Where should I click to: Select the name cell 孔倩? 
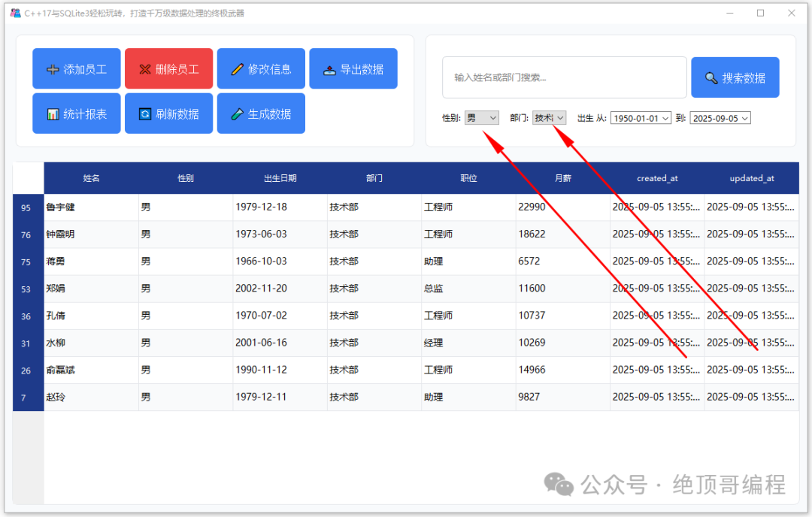click(91, 316)
